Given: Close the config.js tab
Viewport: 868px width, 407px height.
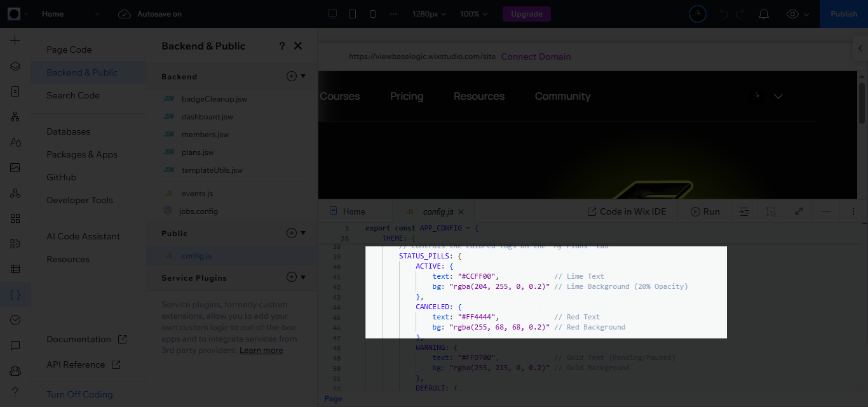Looking at the screenshot, I should tap(461, 212).
